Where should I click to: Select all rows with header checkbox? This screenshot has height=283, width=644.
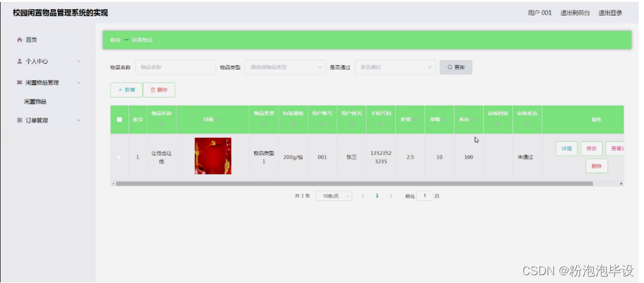pyautogui.click(x=120, y=119)
